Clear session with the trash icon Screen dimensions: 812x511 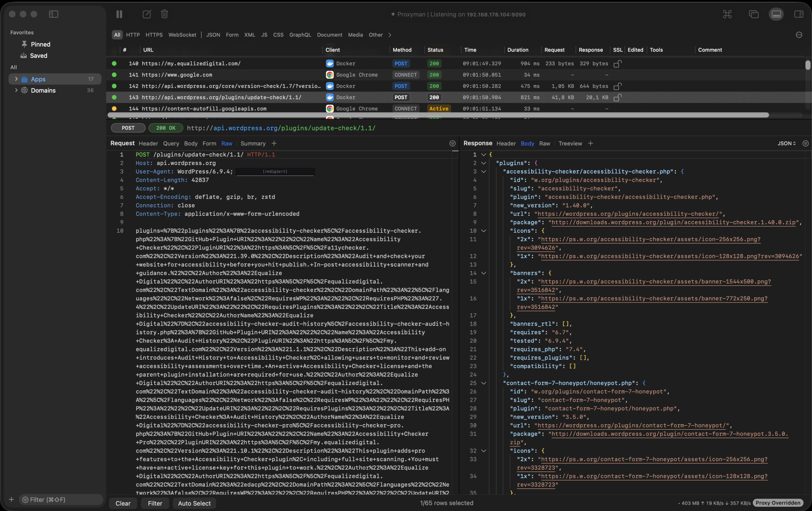tap(164, 14)
